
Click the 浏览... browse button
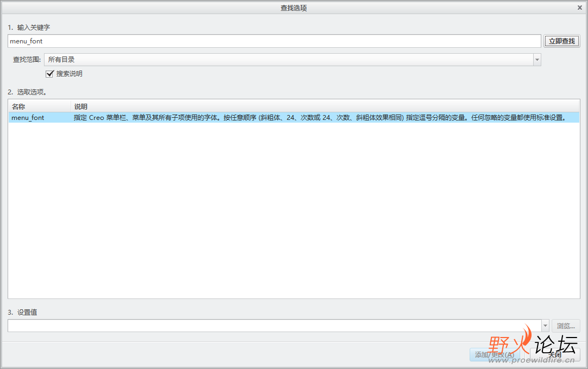click(x=566, y=326)
